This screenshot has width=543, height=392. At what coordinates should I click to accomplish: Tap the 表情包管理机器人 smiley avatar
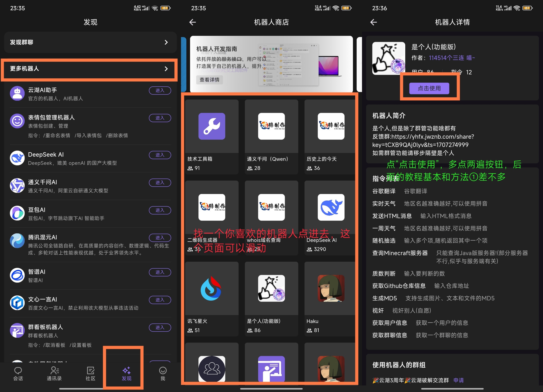point(17,121)
